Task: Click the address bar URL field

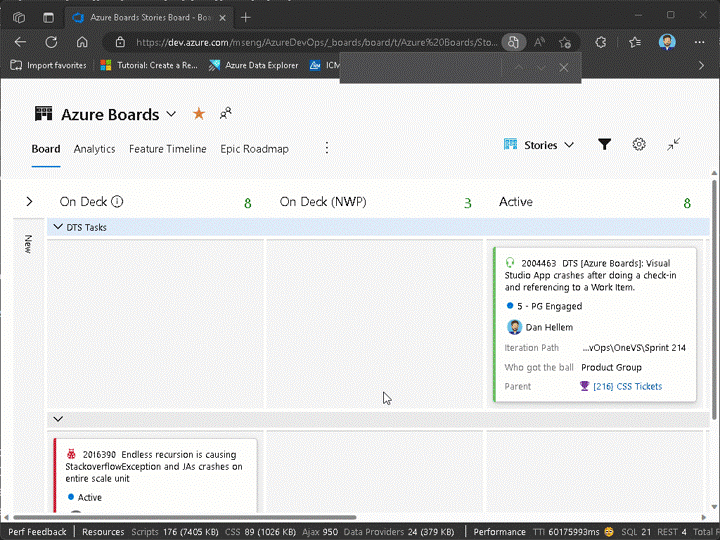Action: point(317,43)
